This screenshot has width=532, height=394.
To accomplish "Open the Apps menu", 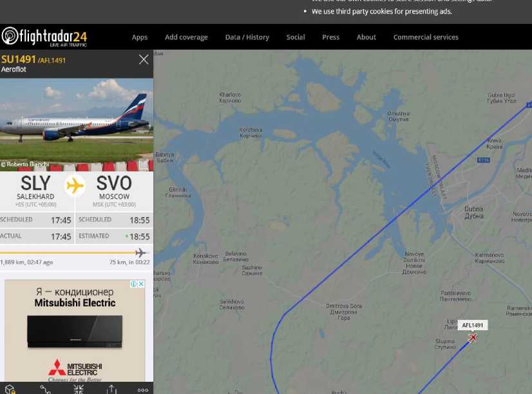I will (x=140, y=37).
